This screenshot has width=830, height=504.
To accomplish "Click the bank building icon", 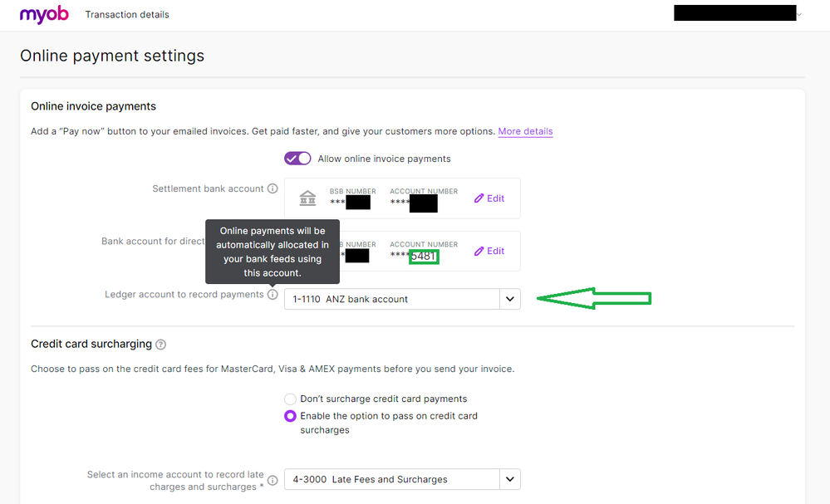I will click(x=307, y=198).
